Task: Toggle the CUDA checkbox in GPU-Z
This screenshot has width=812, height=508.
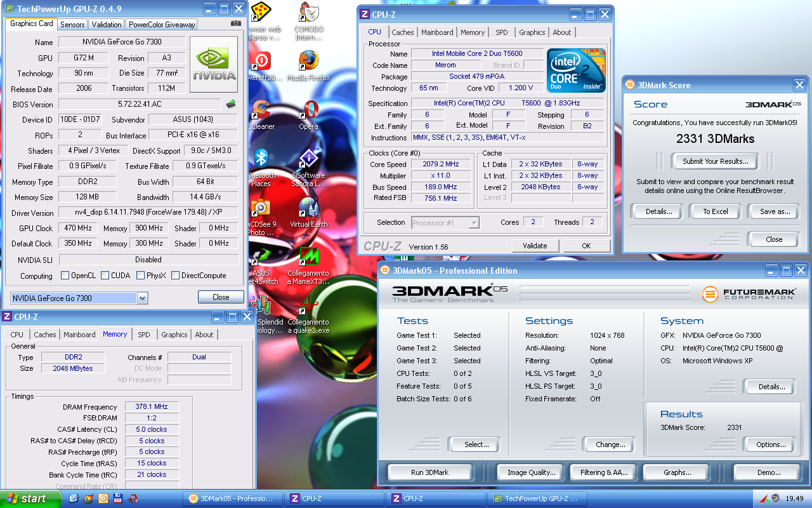Action: [x=105, y=276]
